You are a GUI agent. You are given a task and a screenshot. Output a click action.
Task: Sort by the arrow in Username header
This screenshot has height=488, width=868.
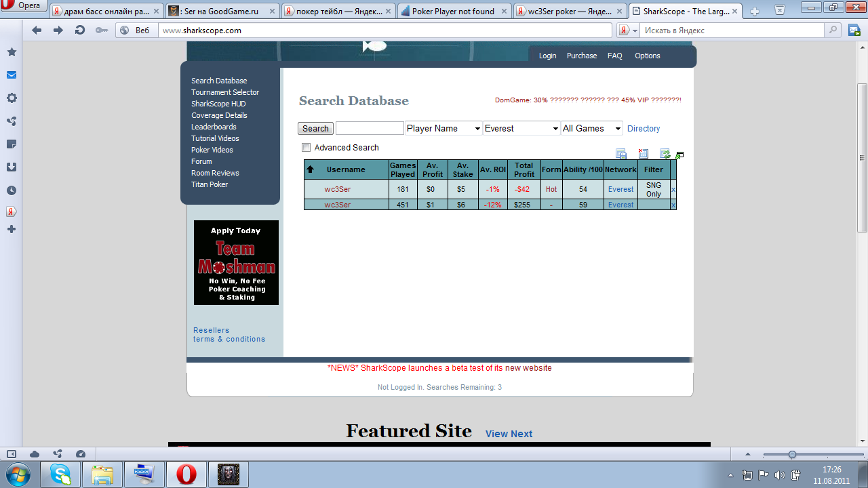point(311,169)
